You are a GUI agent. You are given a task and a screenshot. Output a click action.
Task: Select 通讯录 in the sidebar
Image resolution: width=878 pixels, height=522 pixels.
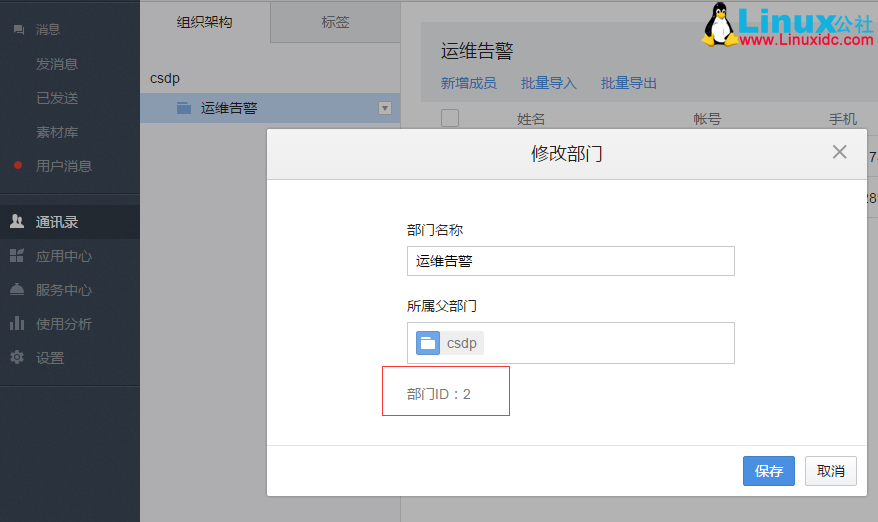tap(57, 222)
